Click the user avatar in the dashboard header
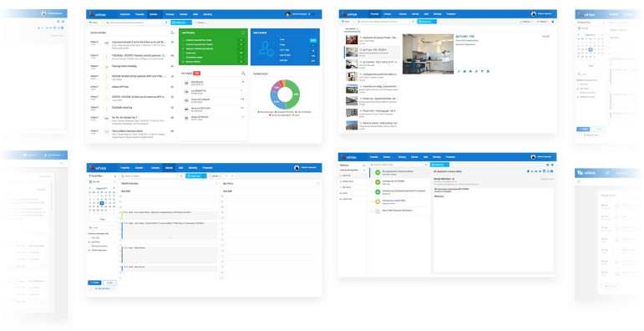The height and width of the screenshot is (331, 644). [287, 14]
